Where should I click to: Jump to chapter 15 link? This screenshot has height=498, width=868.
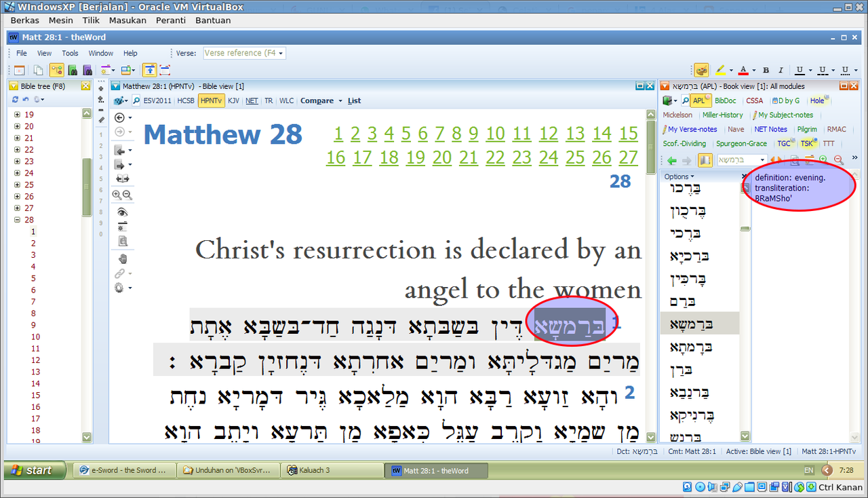[629, 134]
